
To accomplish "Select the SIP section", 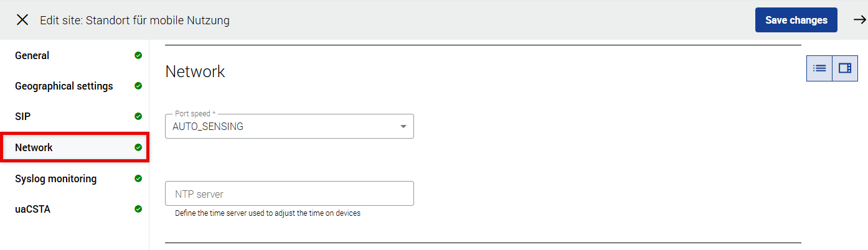I will [x=23, y=116].
